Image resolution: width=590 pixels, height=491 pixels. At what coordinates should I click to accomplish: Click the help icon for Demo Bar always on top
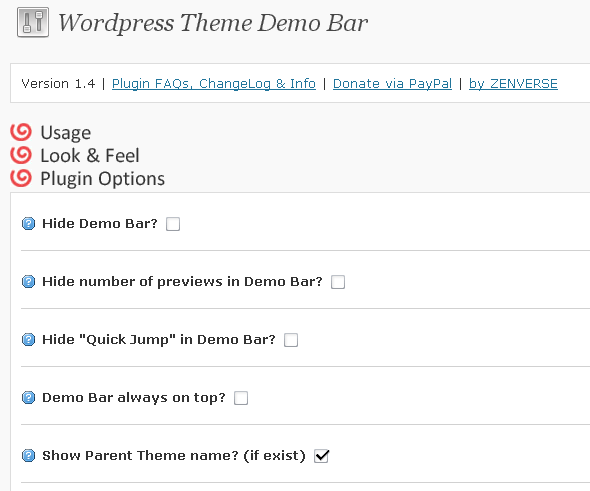pos(28,397)
